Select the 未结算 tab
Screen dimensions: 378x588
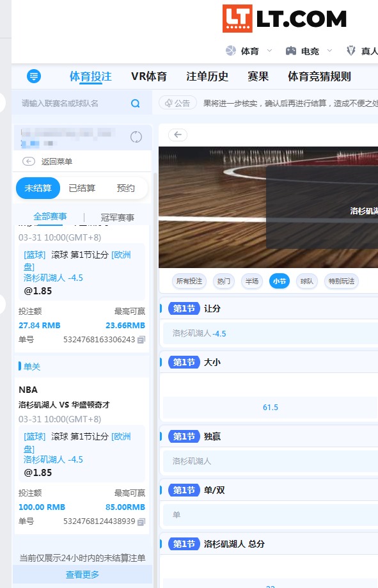[38, 188]
